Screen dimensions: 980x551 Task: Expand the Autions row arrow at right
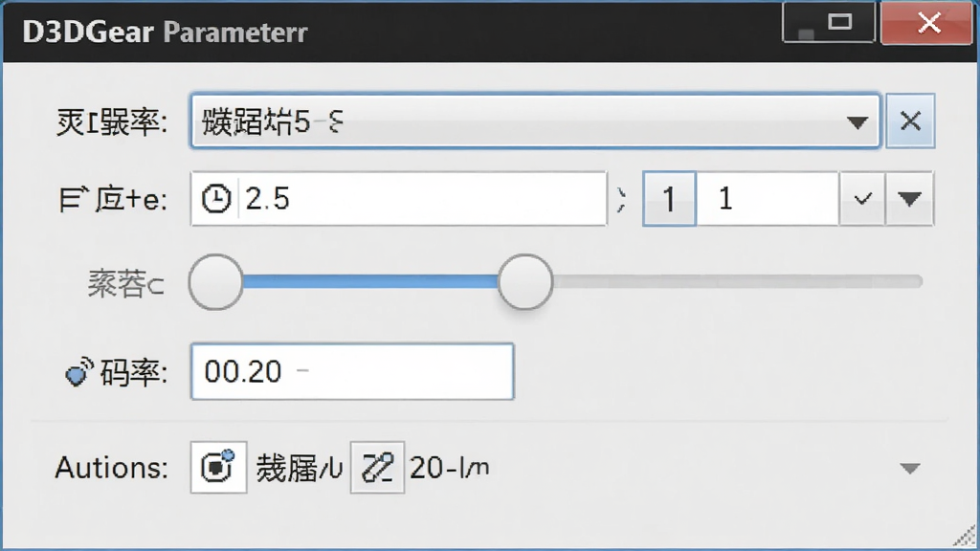point(910,468)
